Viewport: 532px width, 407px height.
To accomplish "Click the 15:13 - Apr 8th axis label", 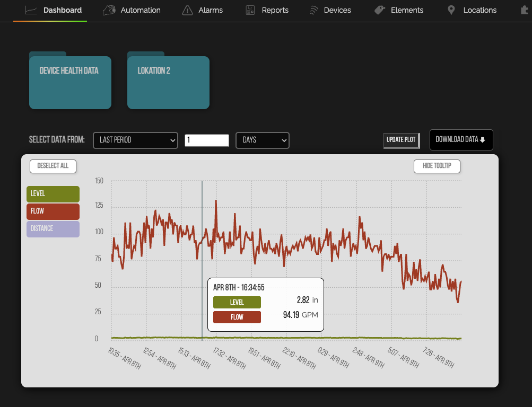I will [195, 358].
